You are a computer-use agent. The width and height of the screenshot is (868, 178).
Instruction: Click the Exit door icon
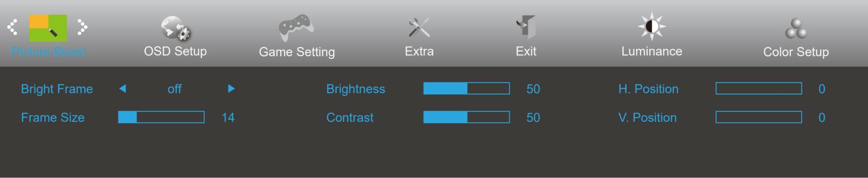point(526,27)
